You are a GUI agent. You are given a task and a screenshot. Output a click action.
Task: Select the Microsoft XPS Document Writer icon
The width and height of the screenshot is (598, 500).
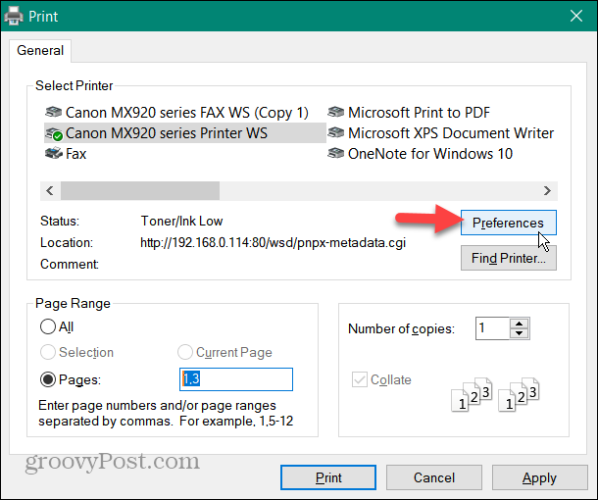pos(336,133)
